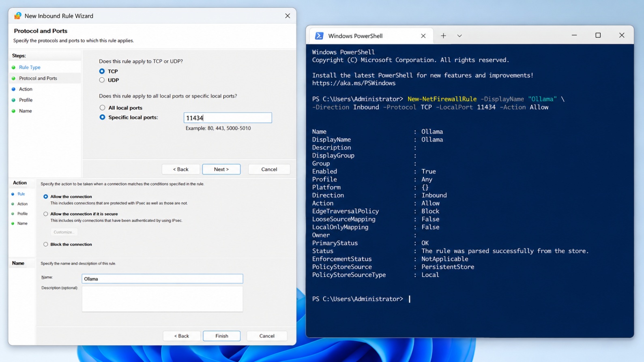Viewport: 644px width, 362px height.
Task: Click the 'Protocol and Ports' heading
Action: [x=41, y=31]
